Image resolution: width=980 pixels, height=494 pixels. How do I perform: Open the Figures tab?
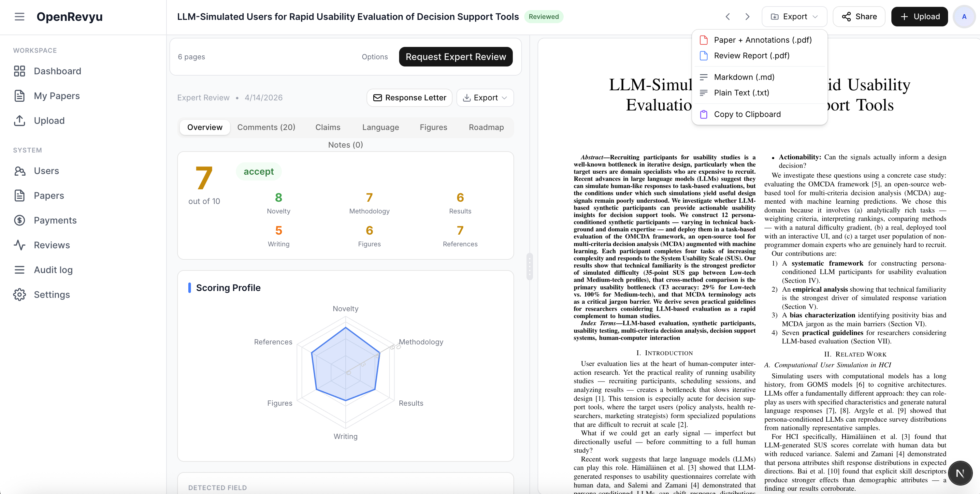(433, 127)
